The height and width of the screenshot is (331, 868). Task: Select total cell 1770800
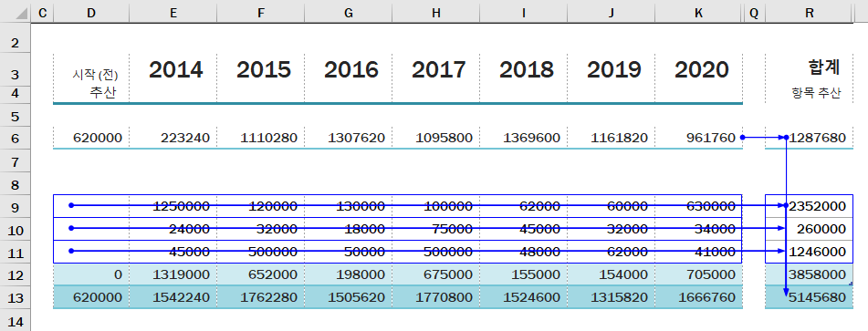[x=436, y=298]
